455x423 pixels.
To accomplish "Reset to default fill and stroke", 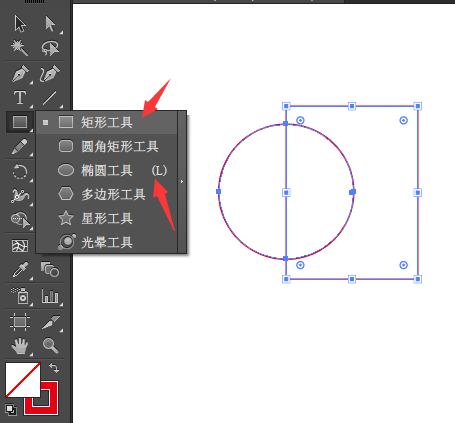I will pos(11,410).
